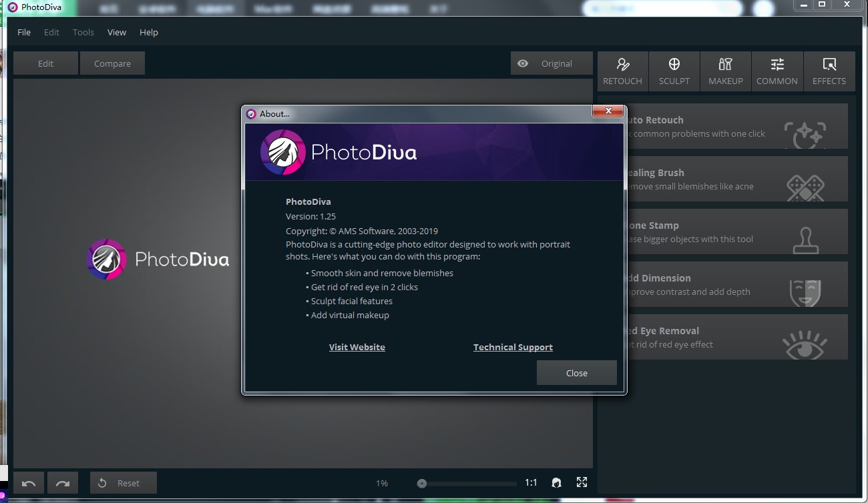This screenshot has width=868, height=503.
Task: Click the PhotoDiva logo in About banner
Action: 339,152
